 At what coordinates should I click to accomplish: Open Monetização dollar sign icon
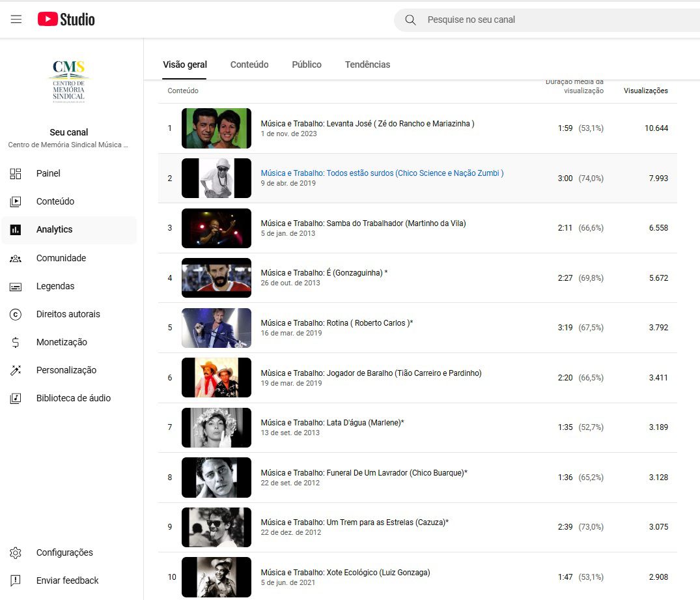(16, 343)
